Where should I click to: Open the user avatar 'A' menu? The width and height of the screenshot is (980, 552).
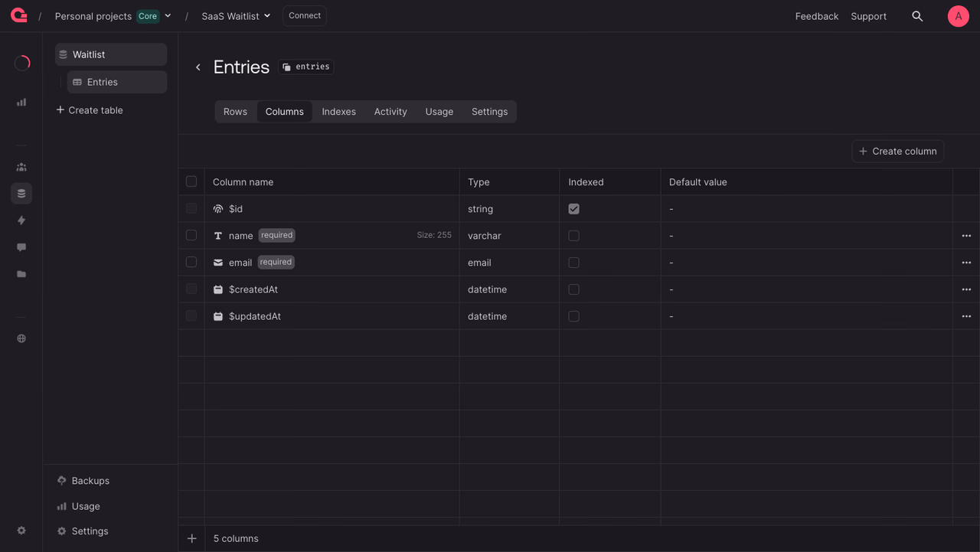959,16
